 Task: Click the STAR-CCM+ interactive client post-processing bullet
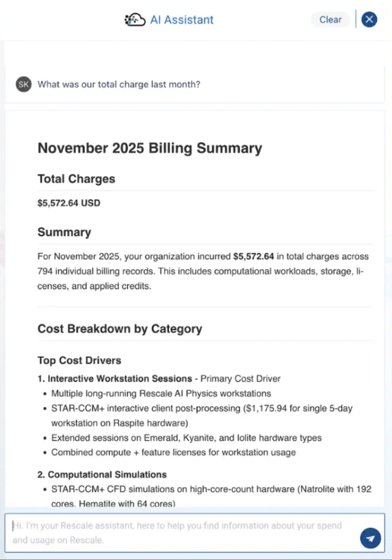coord(202,408)
